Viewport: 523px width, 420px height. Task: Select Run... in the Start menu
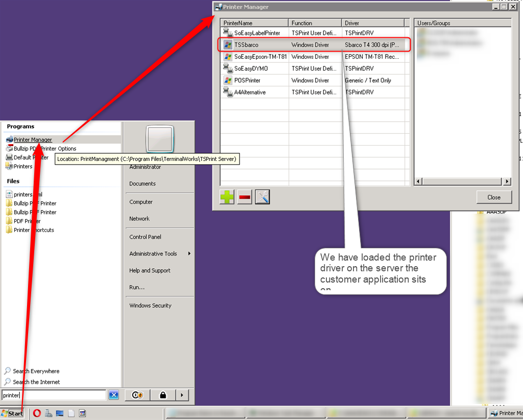137,287
